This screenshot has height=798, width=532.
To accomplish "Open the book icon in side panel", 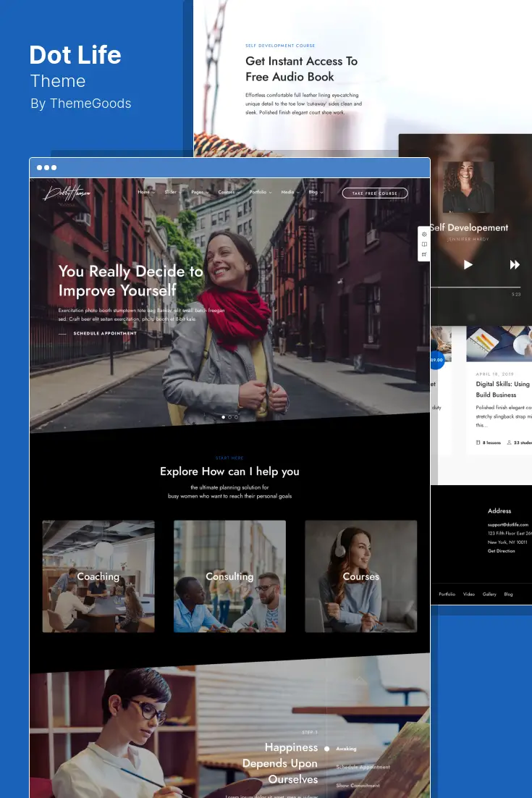I will tap(424, 244).
